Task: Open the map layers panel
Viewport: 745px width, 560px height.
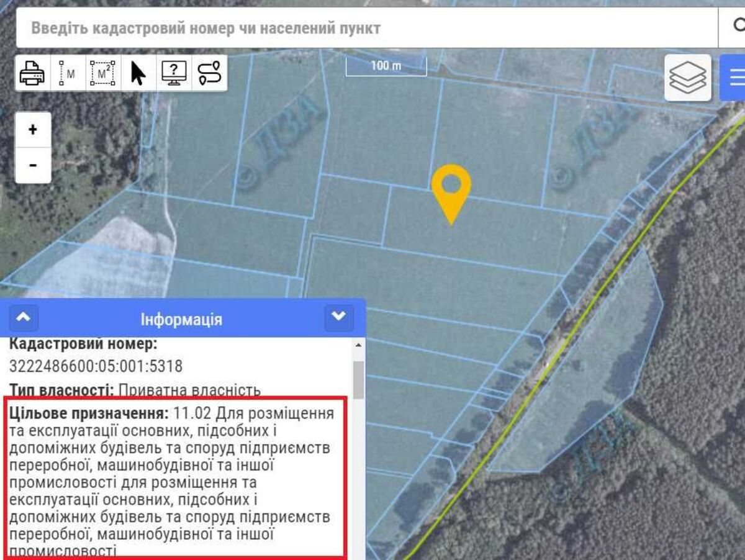Action: (687, 78)
